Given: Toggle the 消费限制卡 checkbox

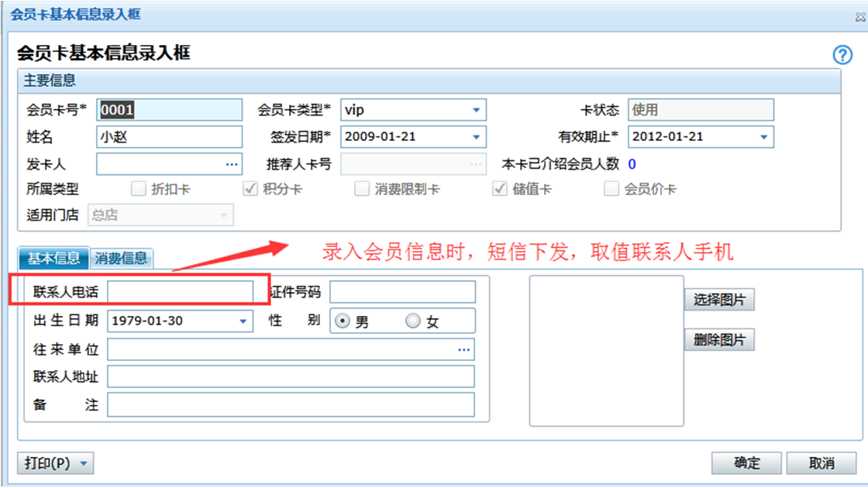Looking at the screenshot, I should (x=362, y=189).
